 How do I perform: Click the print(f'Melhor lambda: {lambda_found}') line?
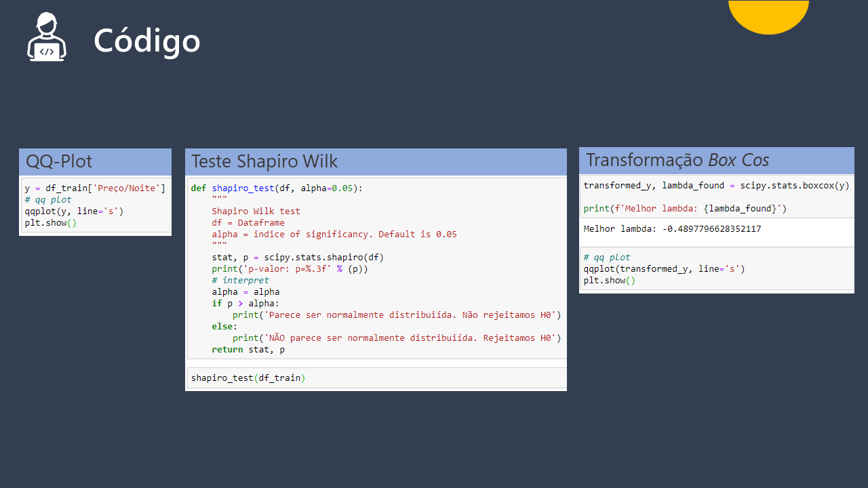pyautogui.click(x=685, y=209)
